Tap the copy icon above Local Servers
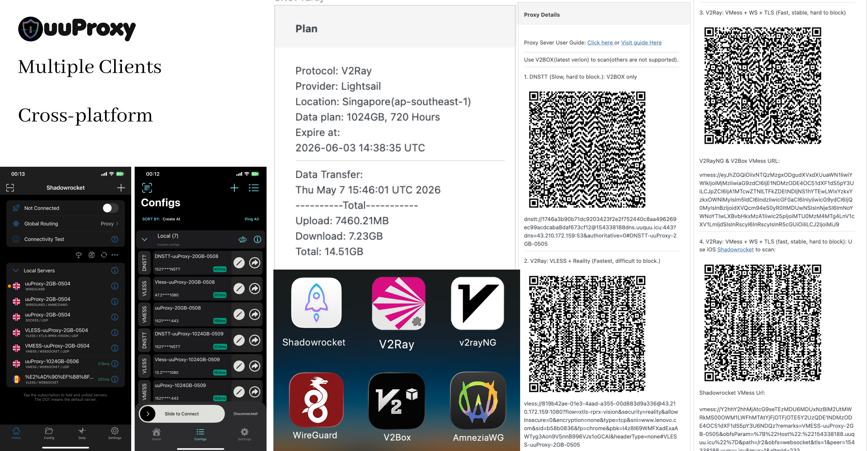 (92, 255)
